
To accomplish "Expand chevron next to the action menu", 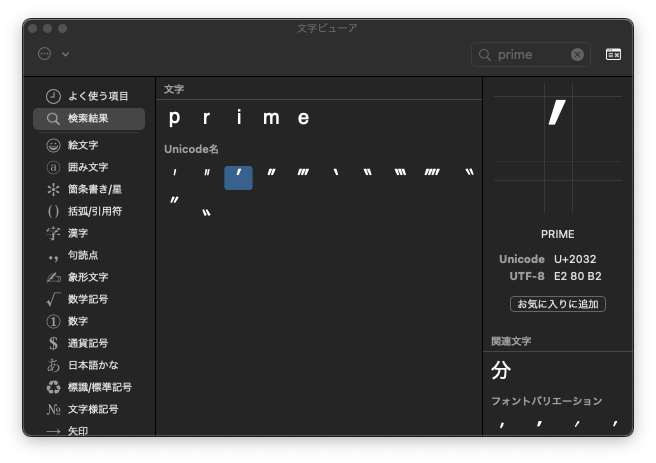I will click(66, 54).
